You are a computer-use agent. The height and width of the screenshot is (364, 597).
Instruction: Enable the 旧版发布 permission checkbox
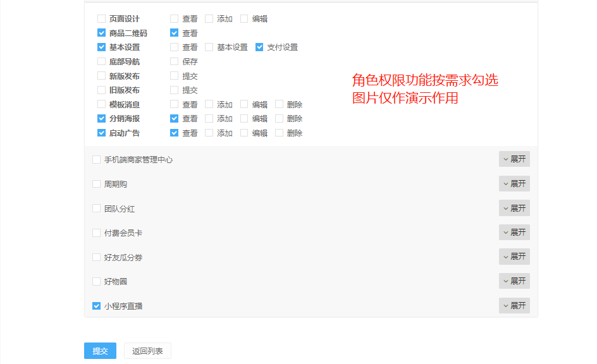(101, 90)
